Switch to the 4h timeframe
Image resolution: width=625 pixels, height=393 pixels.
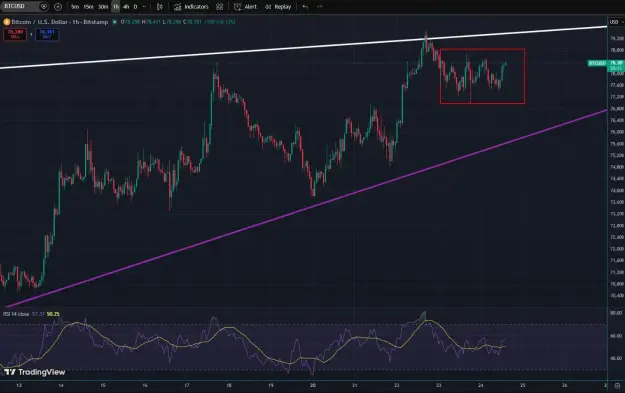pyautogui.click(x=126, y=7)
